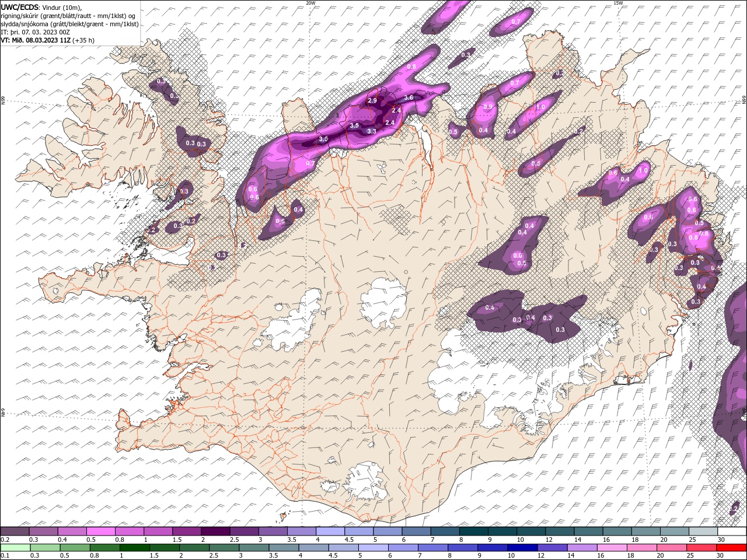747x560 pixels.
Task: Pick the 4 swatch in lower legend scale
Action: [x=314, y=548]
